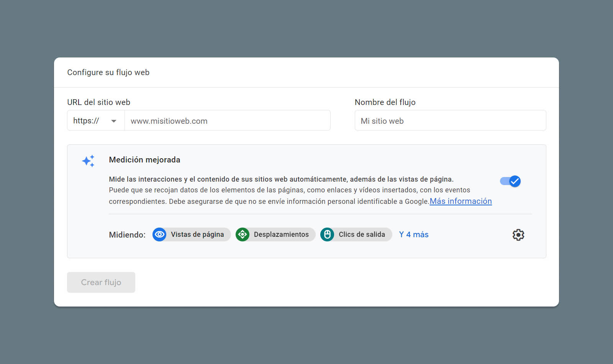Click the 'Medición mejorada' heading
This screenshot has height=364, width=613.
coord(144,160)
